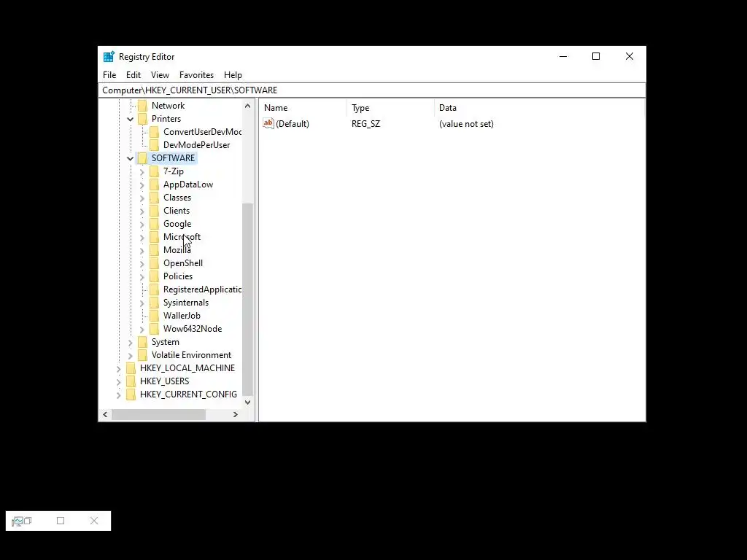This screenshot has width=747, height=560.
Task: Expand the HKEY_LOCAL_MACHINE hive
Action: coord(119,368)
